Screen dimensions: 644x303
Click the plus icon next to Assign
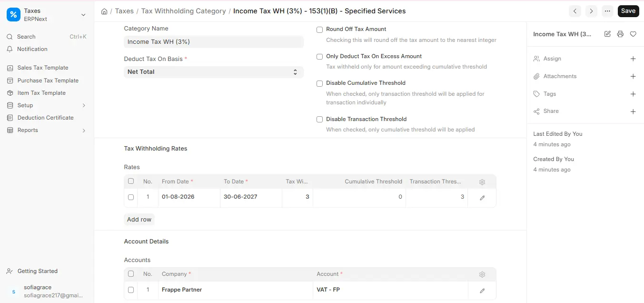633,59
